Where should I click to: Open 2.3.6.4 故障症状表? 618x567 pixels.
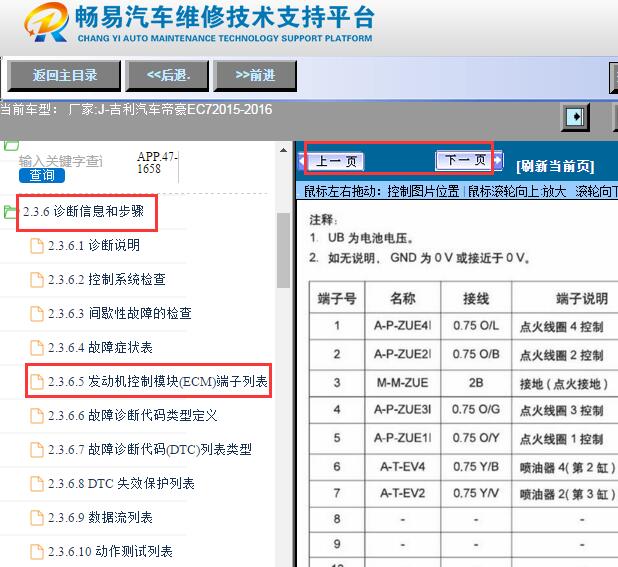coord(100,348)
